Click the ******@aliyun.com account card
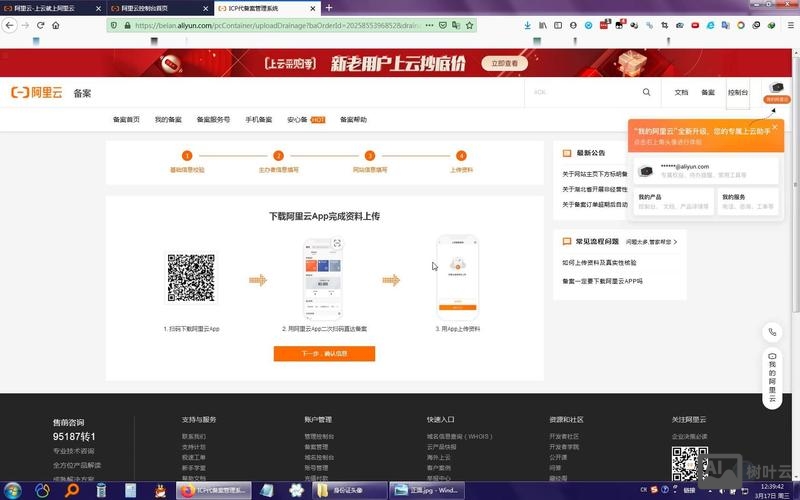Screen dimensions: 800x500 pos(706,170)
